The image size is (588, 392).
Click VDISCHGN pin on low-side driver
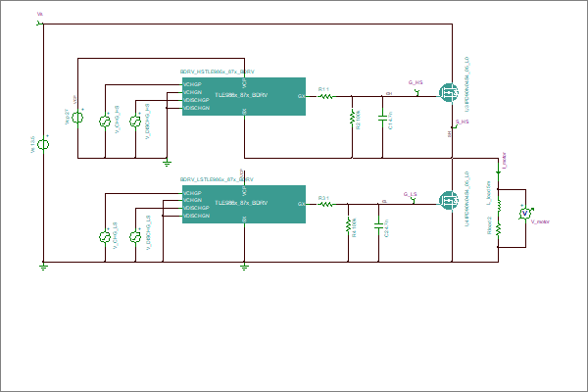tap(197, 216)
